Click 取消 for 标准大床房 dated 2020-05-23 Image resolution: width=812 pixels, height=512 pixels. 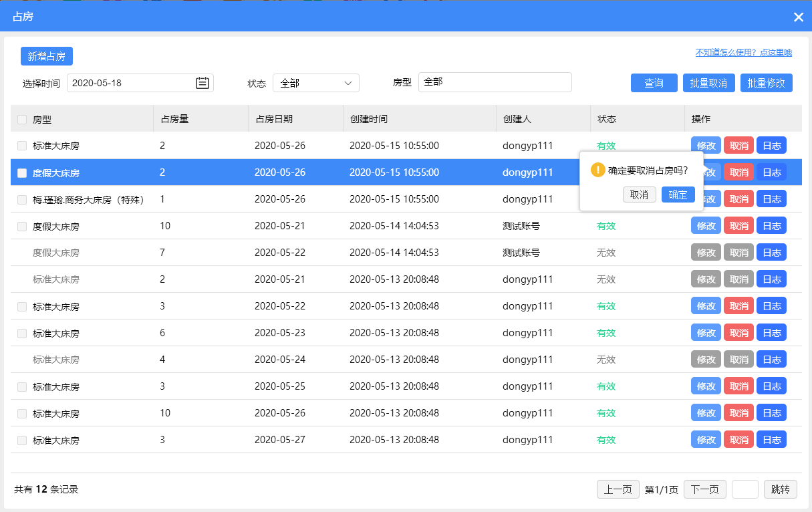[x=738, y=332]
